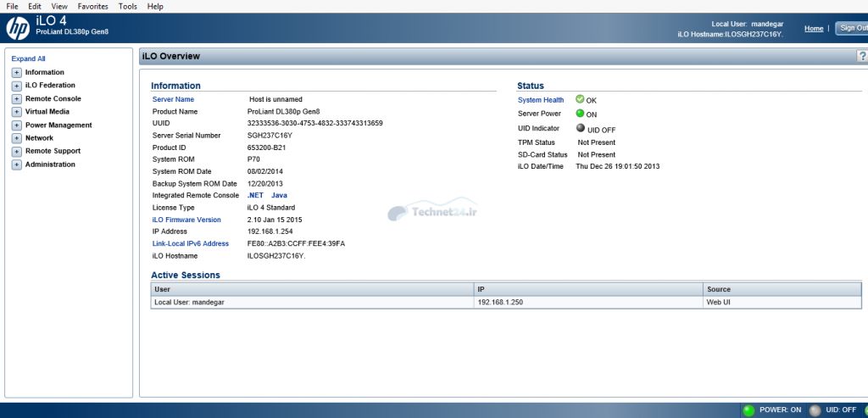The width and height of the screenshot is (868, 418).
Task: Expand the Administration tree node
Action: tap(16, 164)
